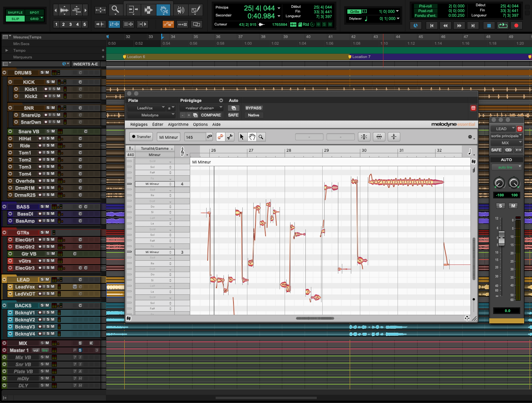This screenshot has height=403, width=532.
Task: Collapse the GTRs folder track
Action: pos(4,232)
